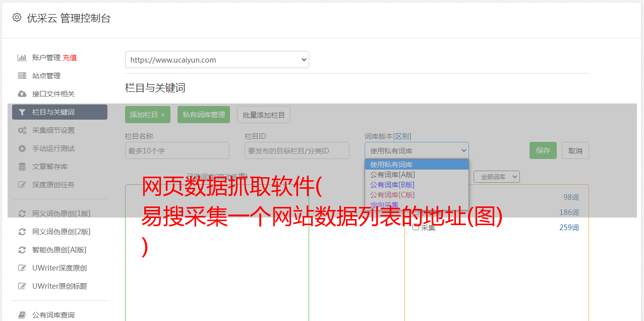Viewport: 644px width, 321px height.
Task: Go to 站点管理 in the sidebar
Action: [x=46, y=76]
